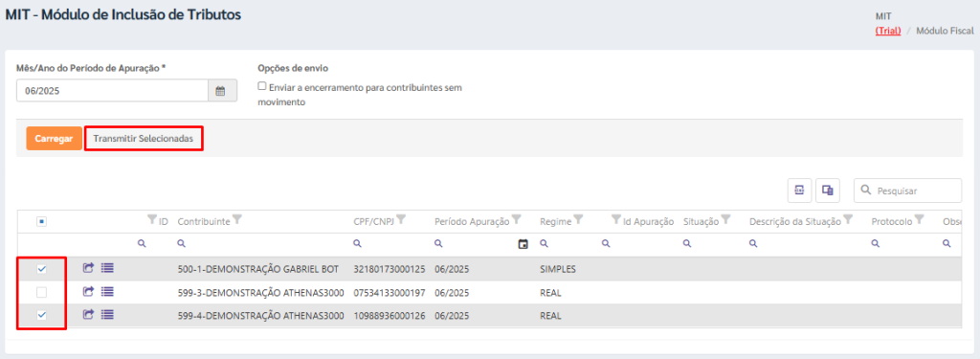Click the list icon for 500-1 GABRIEL BOT

tap(107, 268)
